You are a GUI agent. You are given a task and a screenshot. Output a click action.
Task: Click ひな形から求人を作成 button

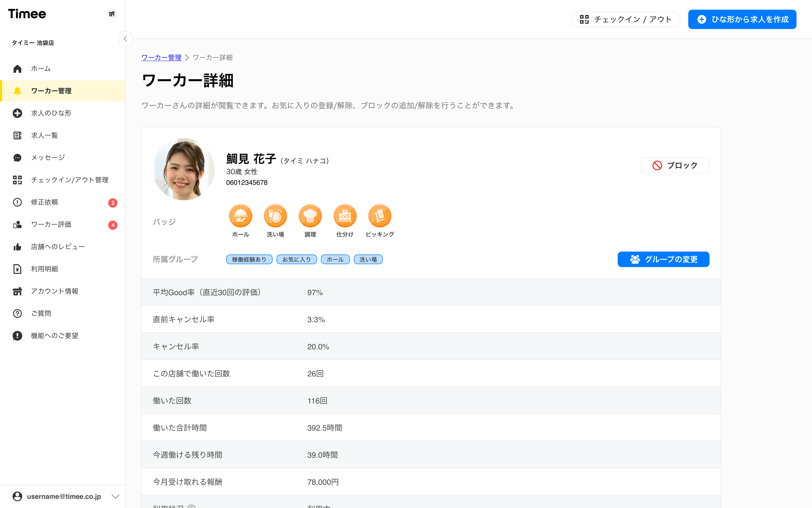click(742, 19)
